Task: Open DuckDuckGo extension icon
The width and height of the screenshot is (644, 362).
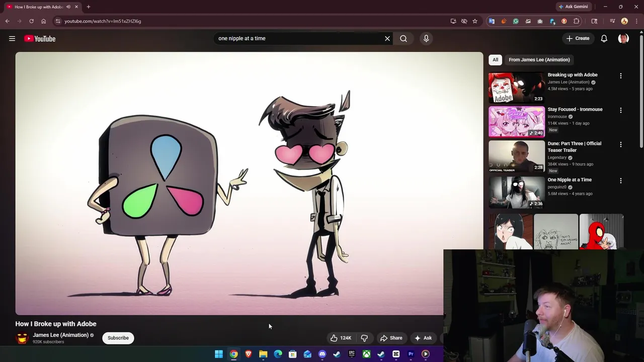Action: tap(564, 21)
